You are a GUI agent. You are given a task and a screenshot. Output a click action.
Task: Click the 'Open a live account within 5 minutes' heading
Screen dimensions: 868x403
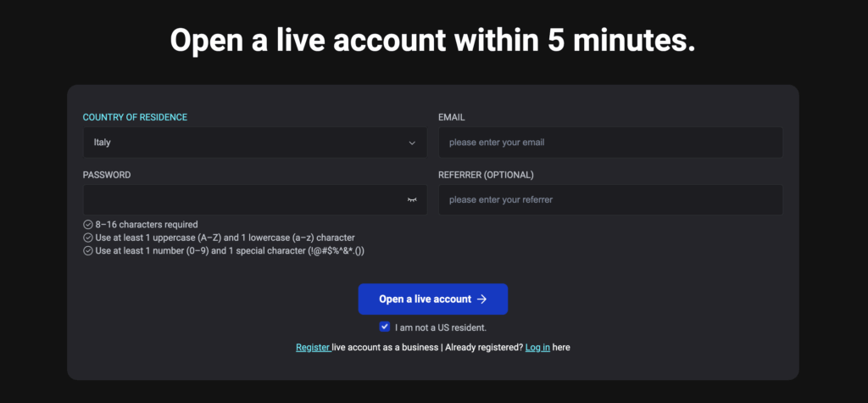pos(433,40)
